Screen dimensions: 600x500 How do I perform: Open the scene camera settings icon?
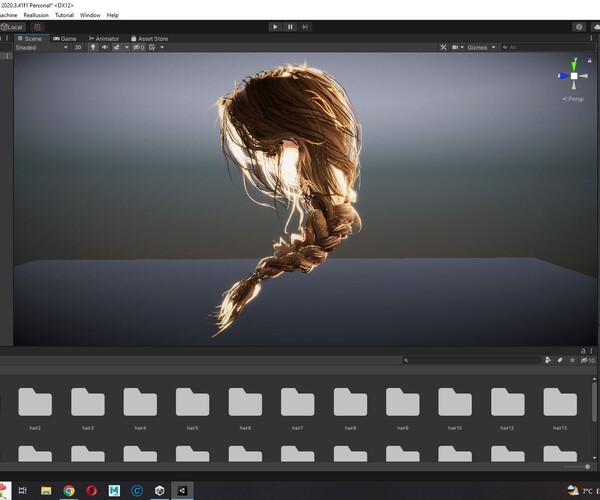pos(455,47)
